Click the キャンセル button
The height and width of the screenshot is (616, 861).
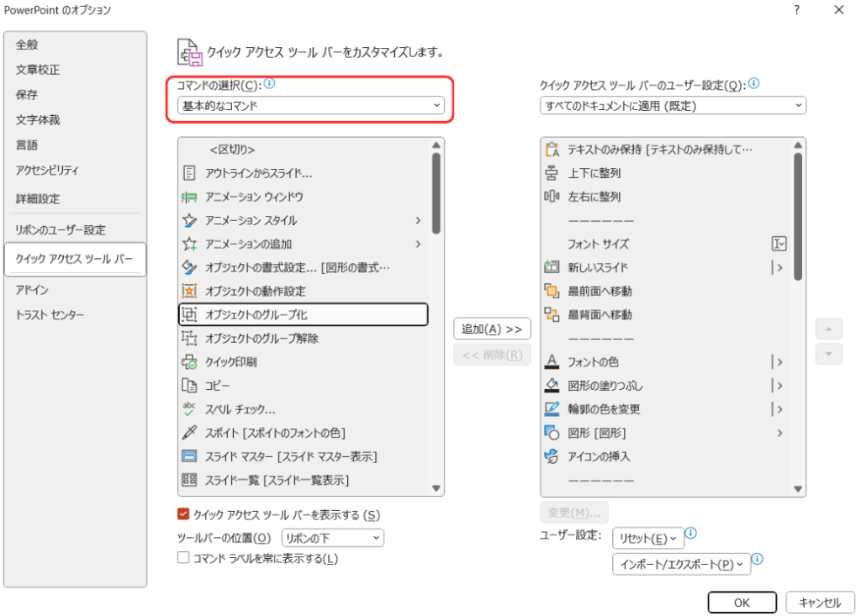click(820, 603)
